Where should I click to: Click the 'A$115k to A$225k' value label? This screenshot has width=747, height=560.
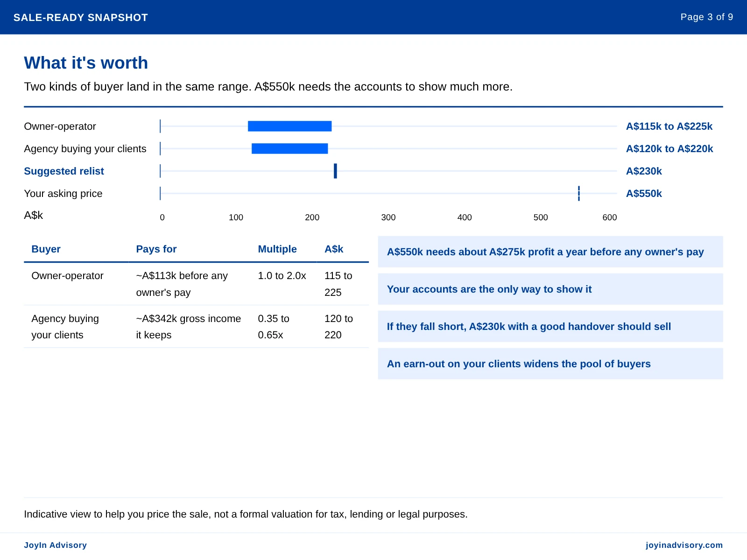tap(669, 126)
